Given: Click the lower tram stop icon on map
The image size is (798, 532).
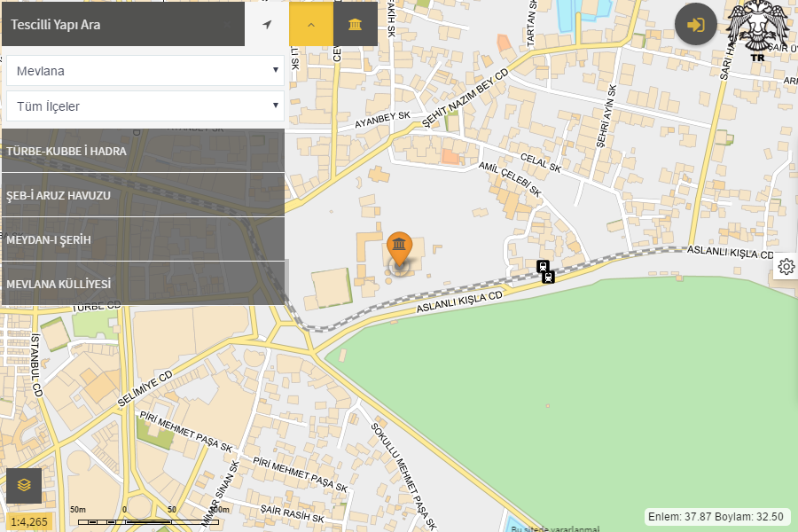Looking at the screenshot, I should pyautogui.click(x=549, y=277).
